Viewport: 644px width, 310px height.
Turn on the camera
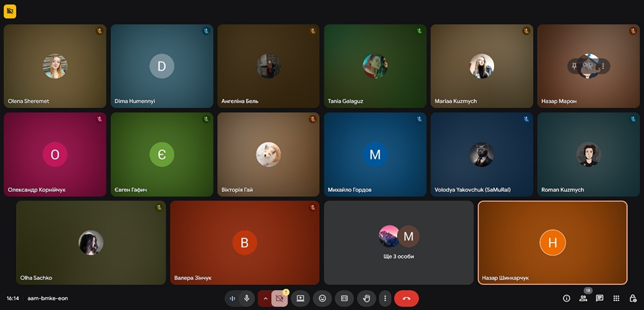point(279,298)
